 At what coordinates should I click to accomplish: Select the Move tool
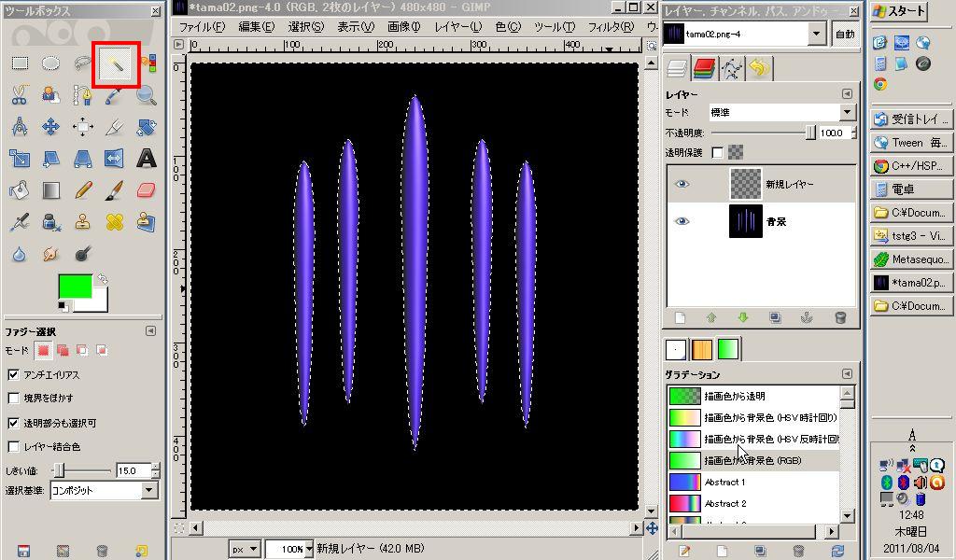point(50,127)
